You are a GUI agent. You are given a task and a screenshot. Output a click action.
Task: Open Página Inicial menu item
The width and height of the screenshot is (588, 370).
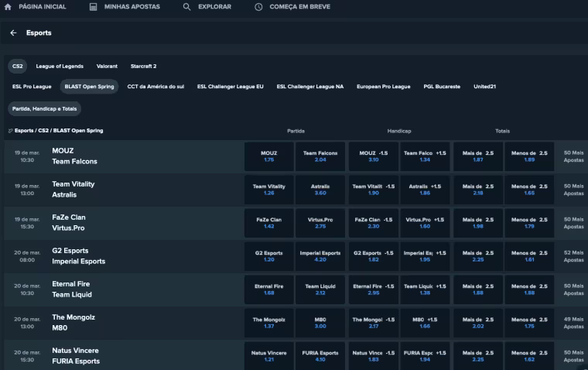pyautogui.click(x=43, y=7)
